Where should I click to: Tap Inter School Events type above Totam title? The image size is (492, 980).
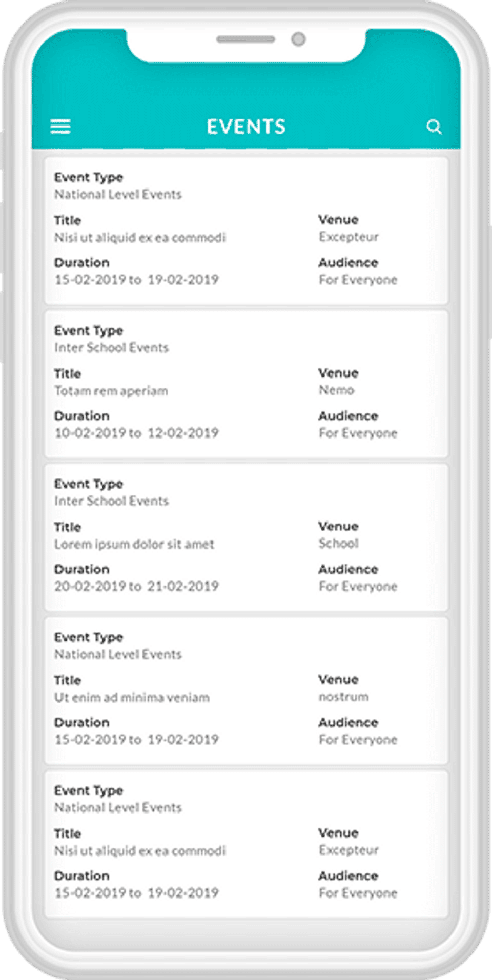click(111, 348)
